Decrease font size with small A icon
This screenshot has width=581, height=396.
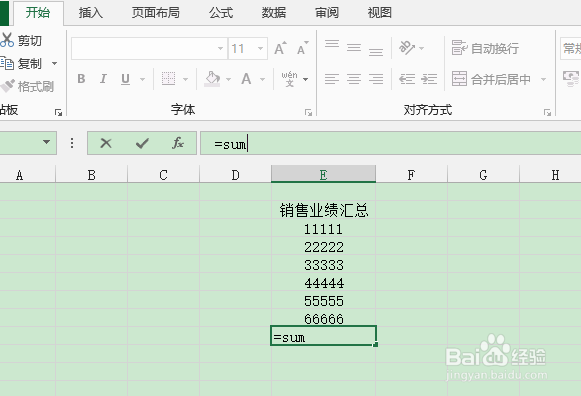click(303, 48)
